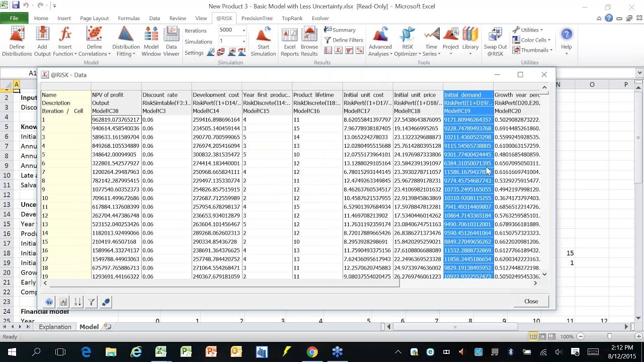
Task: Open the File tab
Action: coord(14,18)
